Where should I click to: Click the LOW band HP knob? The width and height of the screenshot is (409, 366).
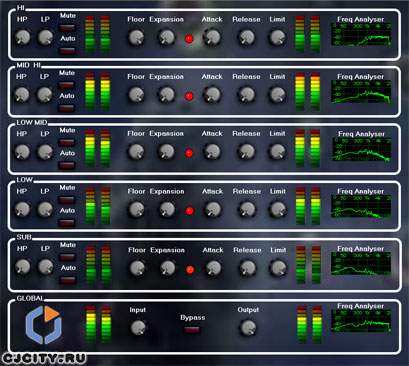[x=22, y=209]
